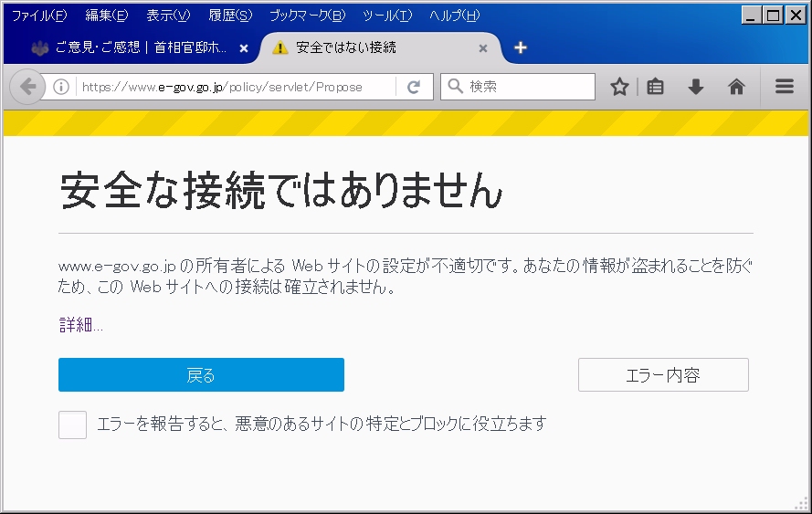The height and width of the screenshot is (514, 812).
Task: Close the browser window
Action: pyautogui.click(x=795, y=16)
